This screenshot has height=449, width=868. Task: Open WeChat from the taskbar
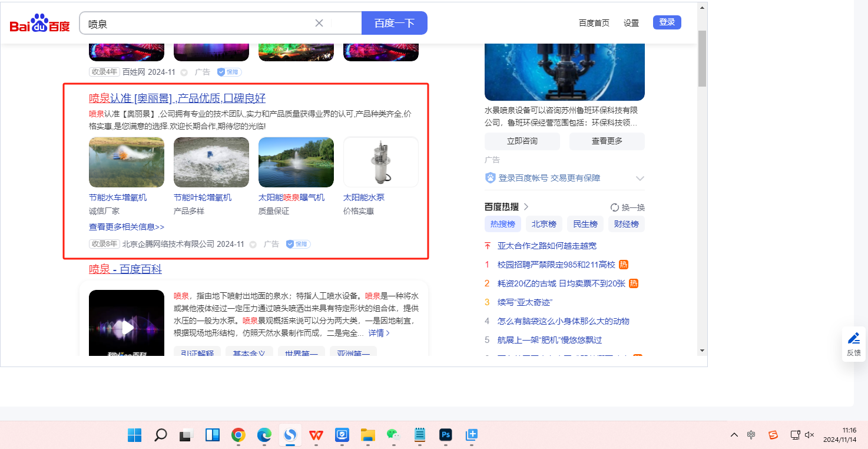393,435
